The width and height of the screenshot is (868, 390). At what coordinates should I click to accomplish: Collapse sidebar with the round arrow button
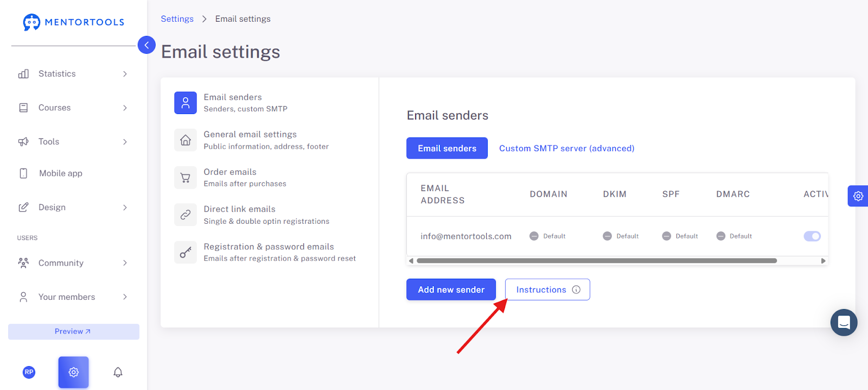tap(146, 45)
